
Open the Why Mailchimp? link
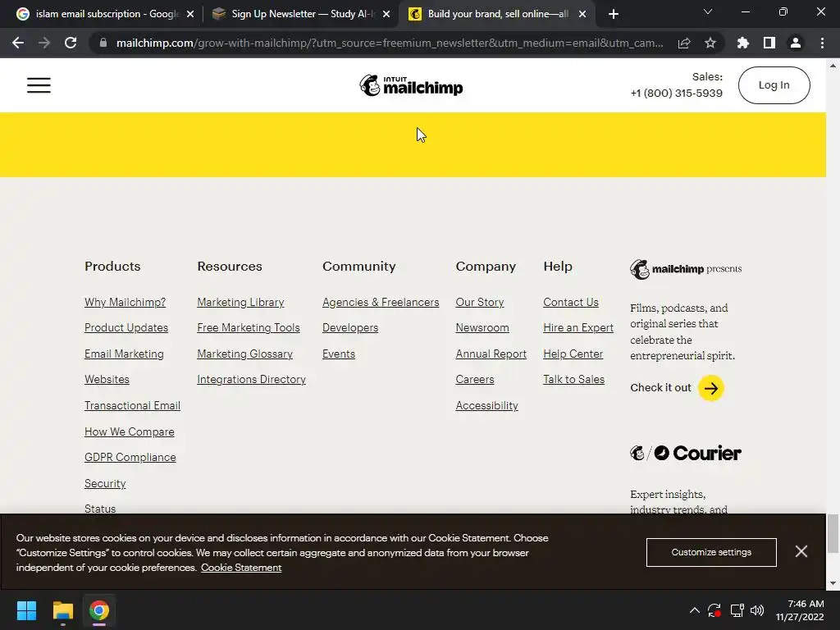(125, 302)
